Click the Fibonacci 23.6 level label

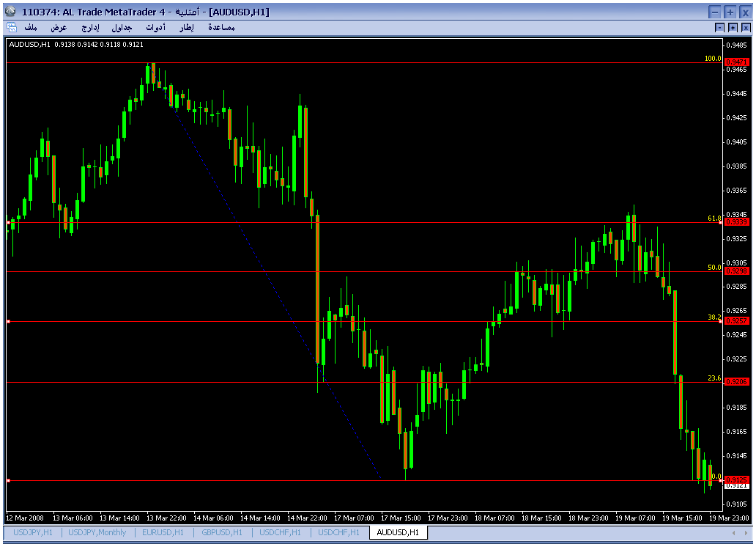[x=714, y=378]
